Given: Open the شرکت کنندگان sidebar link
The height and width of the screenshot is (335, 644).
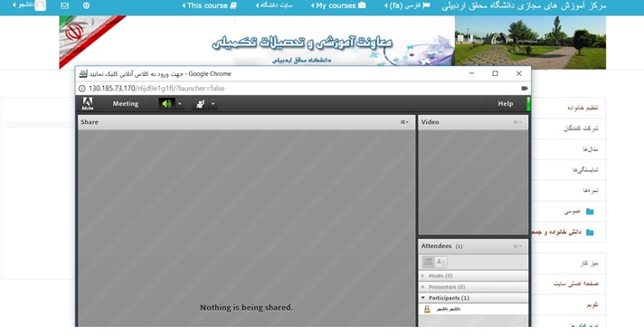Looking at the screenshot, I should click(581, 129).
